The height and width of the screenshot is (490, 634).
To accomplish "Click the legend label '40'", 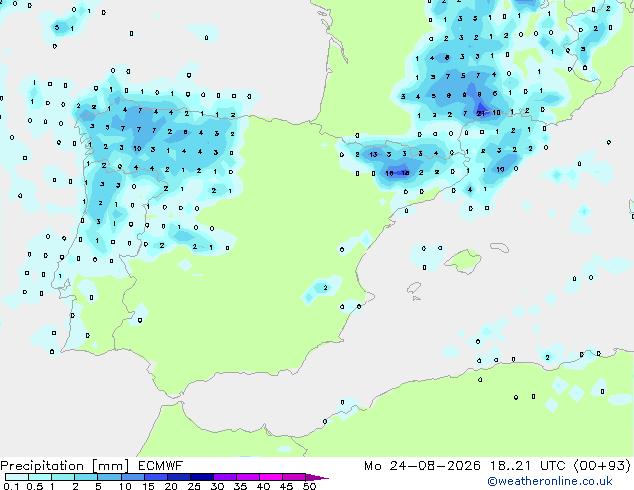I will click(x=263, y=486).
